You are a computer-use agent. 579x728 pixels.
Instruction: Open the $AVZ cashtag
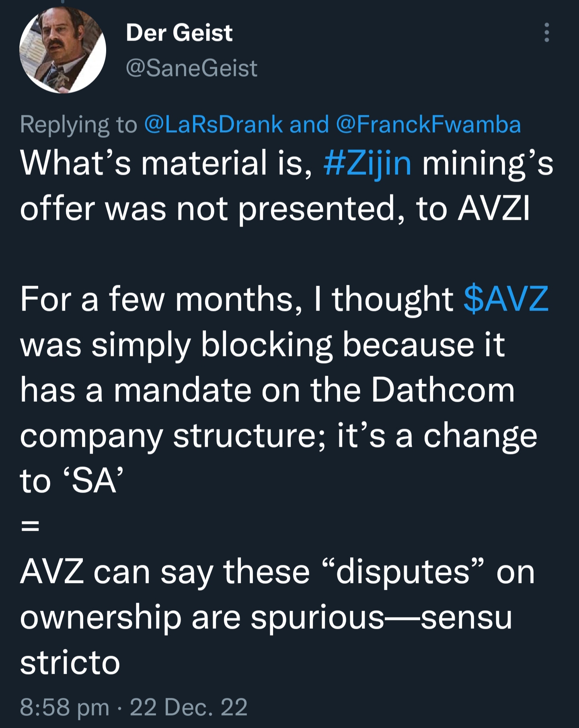coord(506,299)
